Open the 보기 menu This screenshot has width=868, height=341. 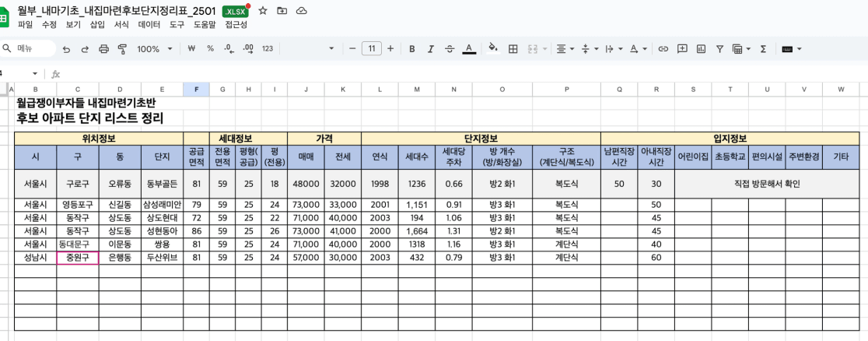pyautogui.click(x=73, y=24)
